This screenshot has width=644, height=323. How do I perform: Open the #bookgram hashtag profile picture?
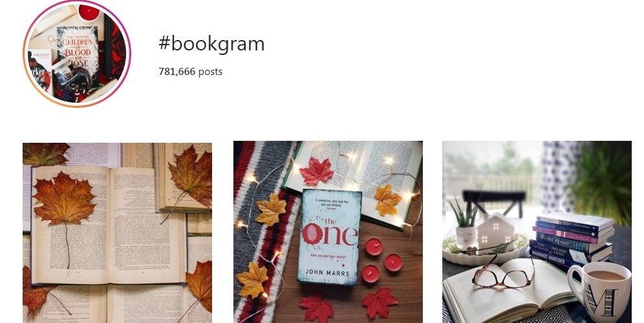tap(77, 54)
